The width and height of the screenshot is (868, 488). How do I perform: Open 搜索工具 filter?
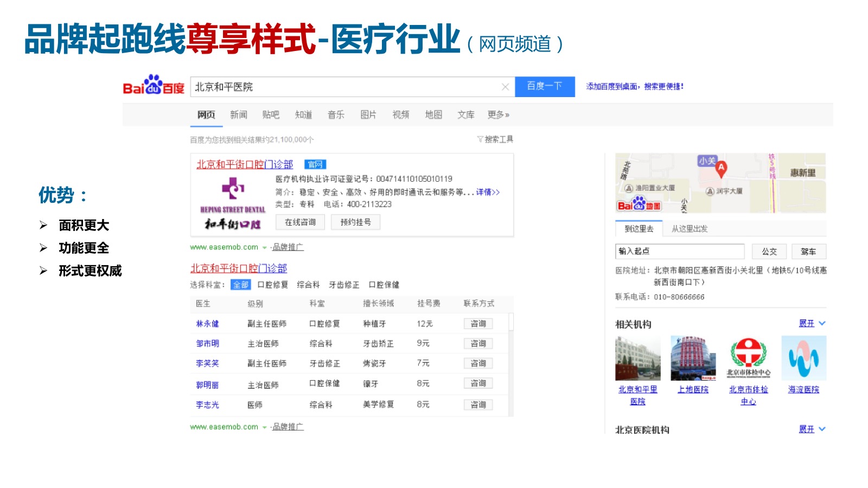pyautogui.click(x=495, y=139)
